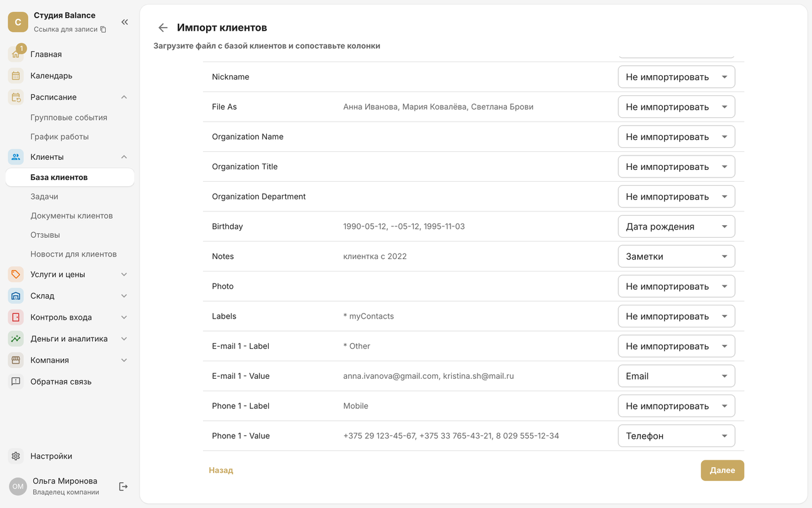This screenshot has height=508, width=812.
Task: Open the Phone 1 - Value dropdown set to Телефон
Action: click(x=676, y=436)
